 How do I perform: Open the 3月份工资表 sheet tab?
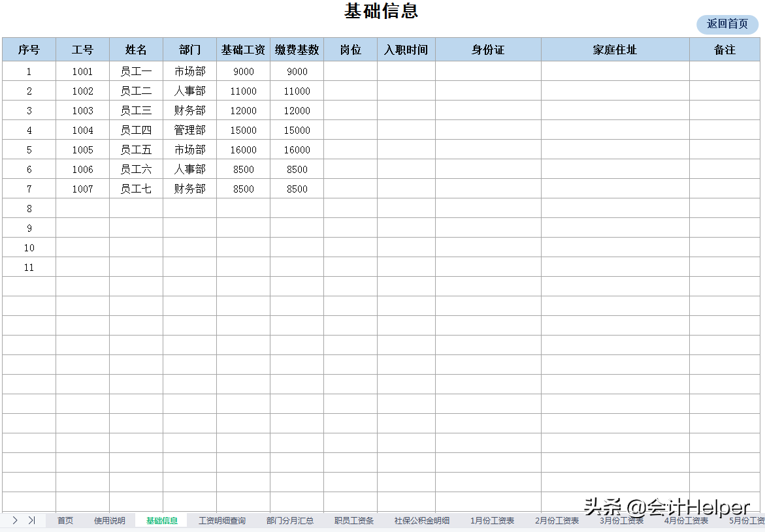(621, 520)
